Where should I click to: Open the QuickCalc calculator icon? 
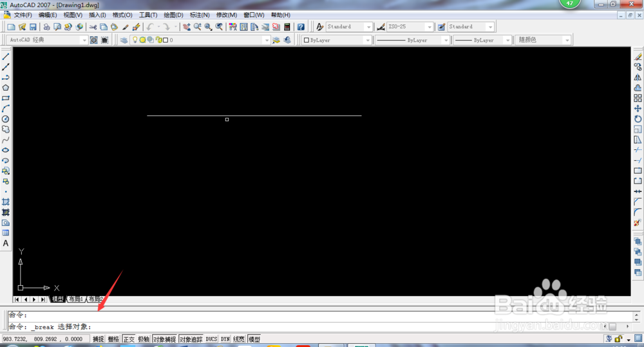click(287, 26)
